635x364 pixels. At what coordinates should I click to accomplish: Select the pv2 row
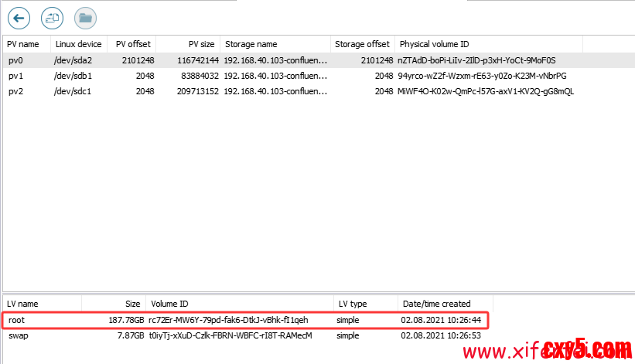coord(319,91)
